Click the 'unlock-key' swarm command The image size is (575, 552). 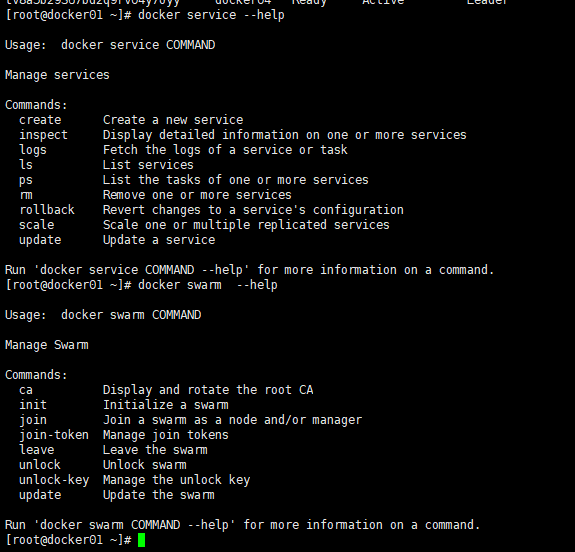click(54, 480)
